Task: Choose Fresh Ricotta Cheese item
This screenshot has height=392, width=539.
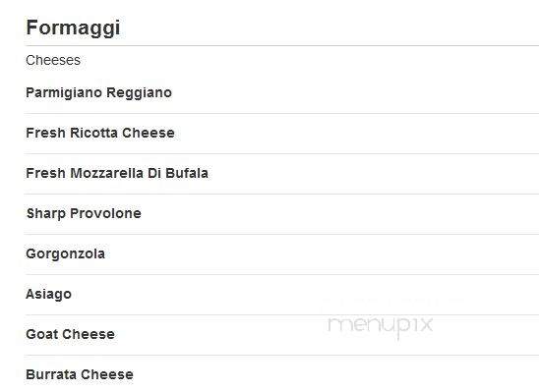Action: click(100, 133)
